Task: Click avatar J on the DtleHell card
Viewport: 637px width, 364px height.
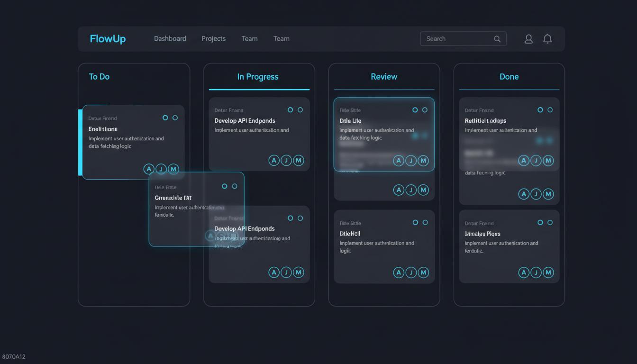Action: click(411, 273)
